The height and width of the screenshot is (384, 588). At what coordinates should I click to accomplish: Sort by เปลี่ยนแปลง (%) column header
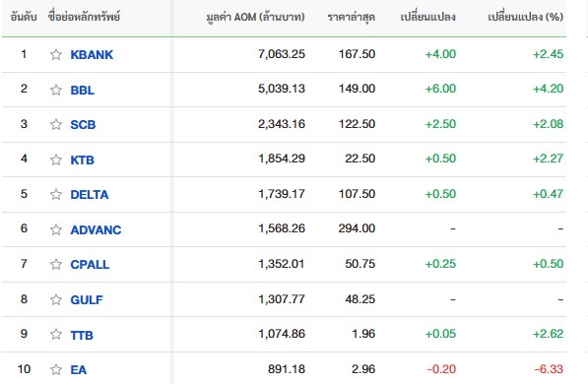[525, 17]
